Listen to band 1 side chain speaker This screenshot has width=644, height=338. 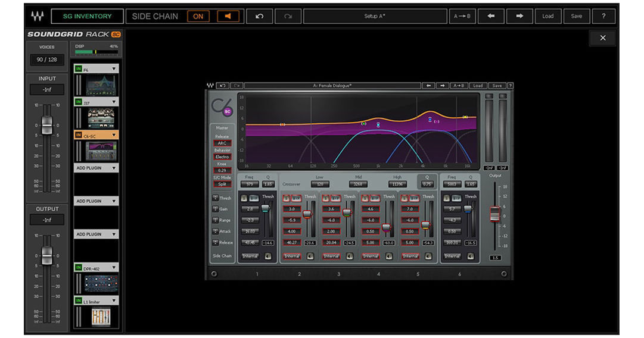pos(267,256)
